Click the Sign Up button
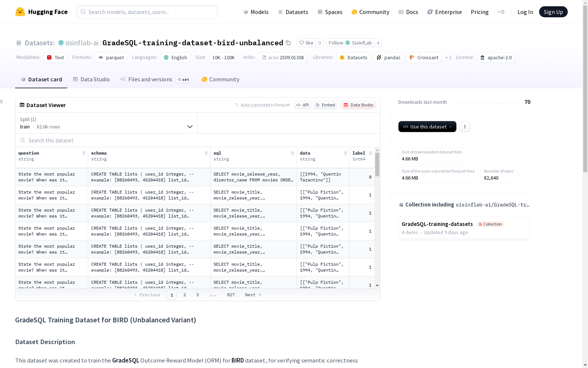The width and height of the screenshot is (588, 368). coord(553,12)
